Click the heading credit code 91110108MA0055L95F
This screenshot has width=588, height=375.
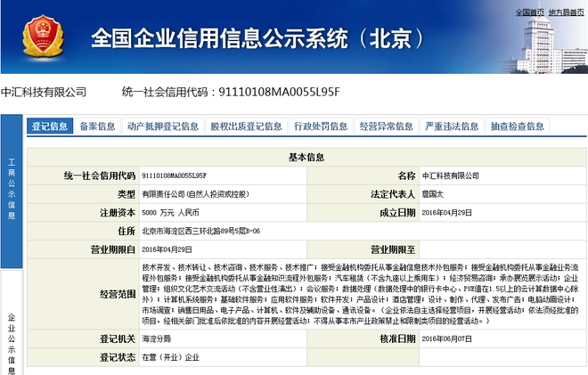[279, 92]
